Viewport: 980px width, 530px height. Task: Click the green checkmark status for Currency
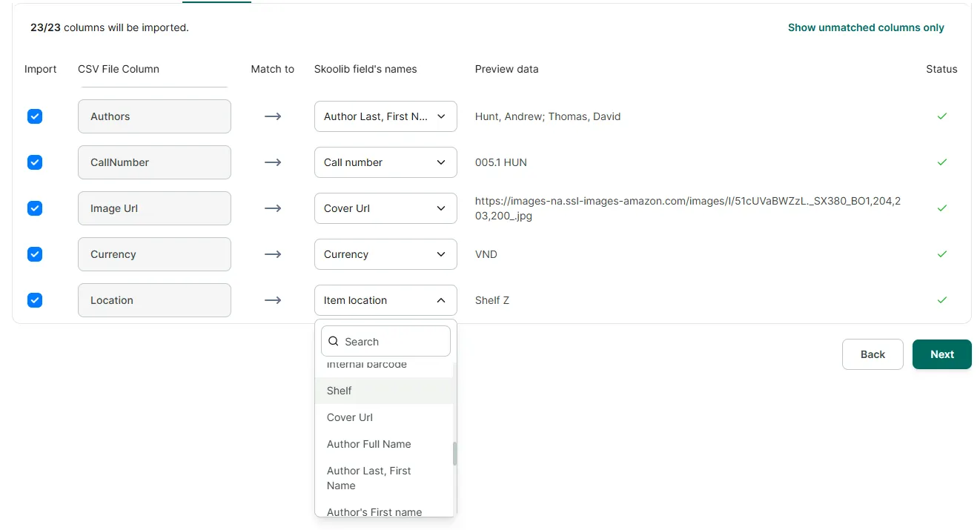coord(941,254)
